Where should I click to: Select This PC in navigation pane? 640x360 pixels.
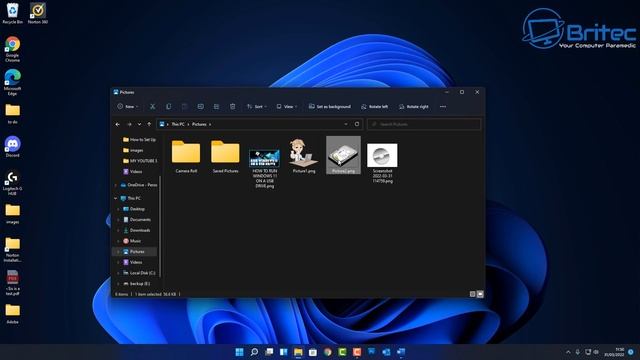[131, 198]
